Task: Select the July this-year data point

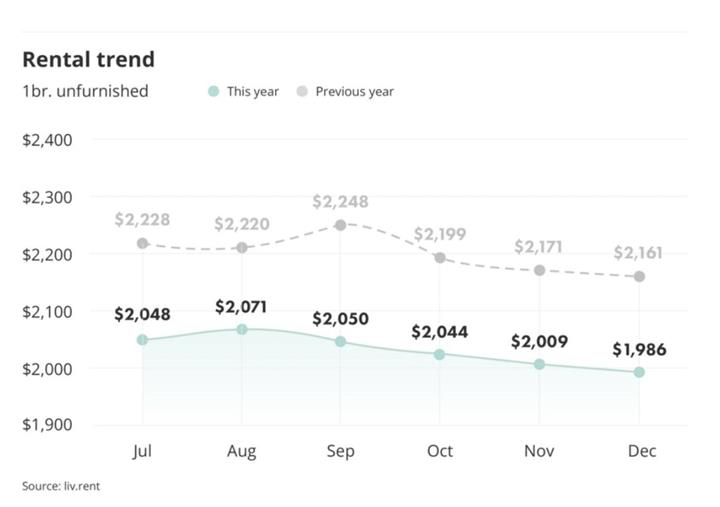Action: [x=143, y=340]
